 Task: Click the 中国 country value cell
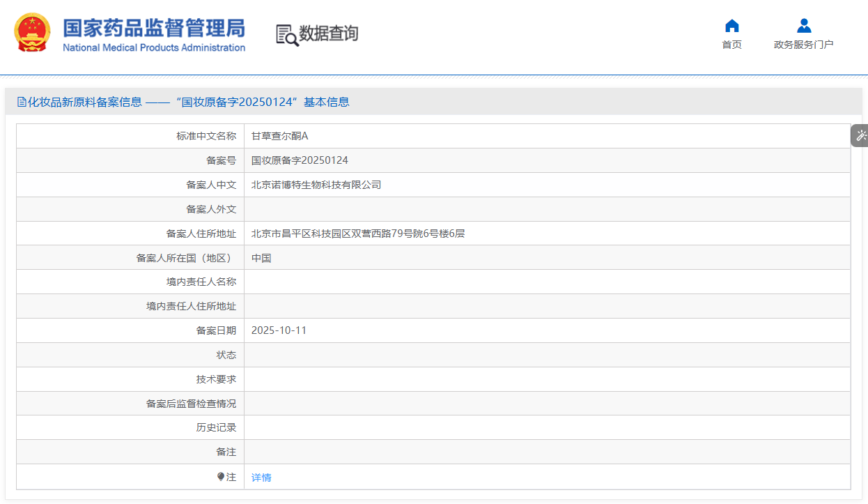click(261, 258)
